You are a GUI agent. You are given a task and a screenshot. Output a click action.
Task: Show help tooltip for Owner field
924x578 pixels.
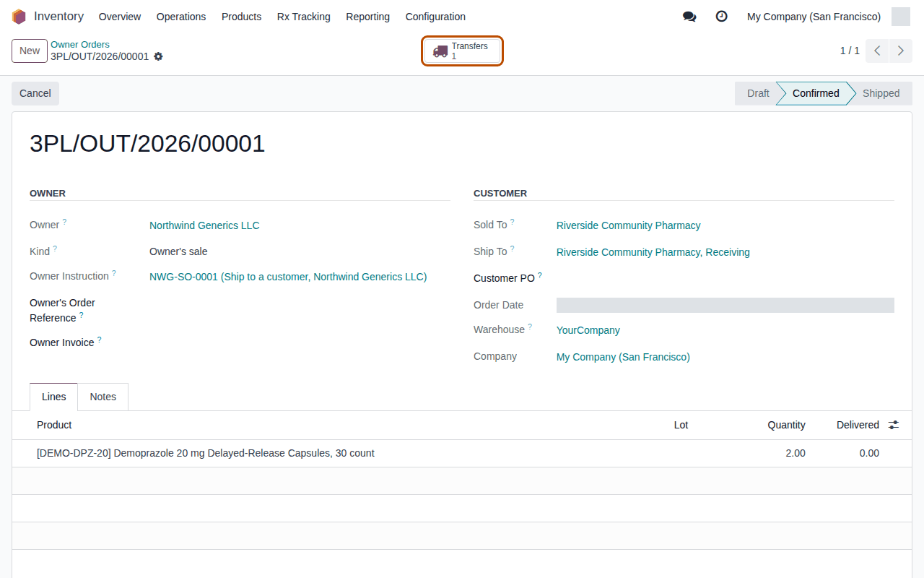tap(64, 222)
